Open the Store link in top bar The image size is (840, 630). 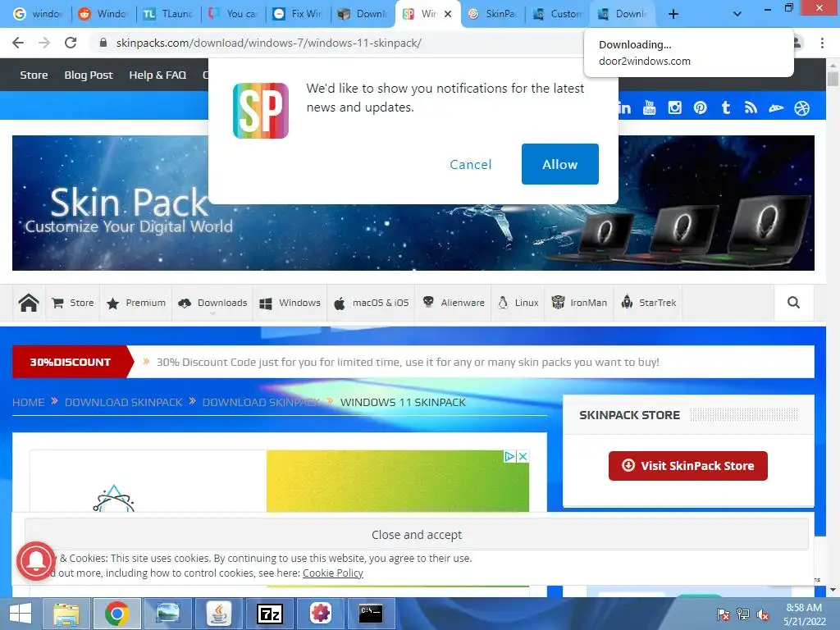click(x=34, y=75)
